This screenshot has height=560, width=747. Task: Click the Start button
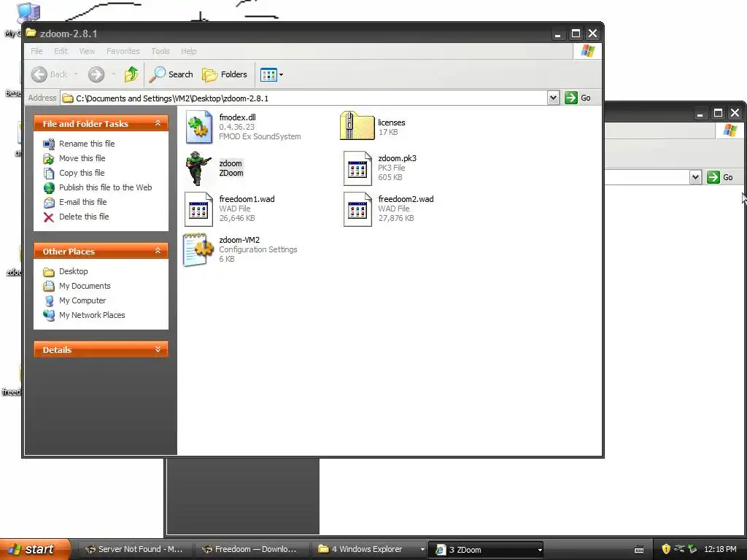pyautogui.click(x=34, y=549)
